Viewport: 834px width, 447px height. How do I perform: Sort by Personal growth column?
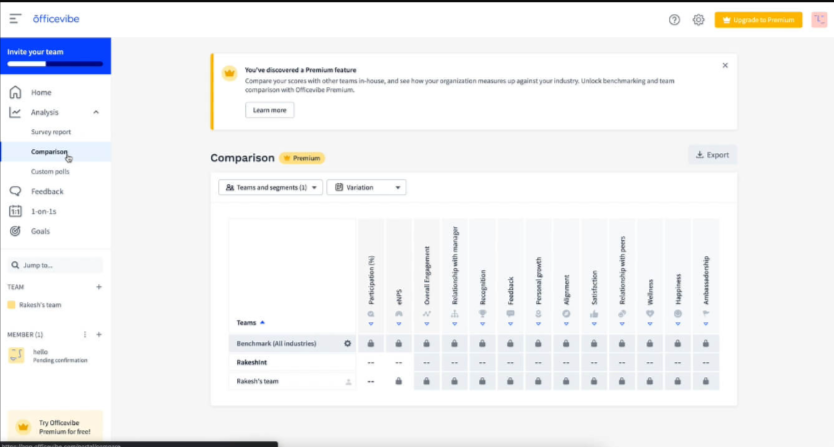click(538, 324)
